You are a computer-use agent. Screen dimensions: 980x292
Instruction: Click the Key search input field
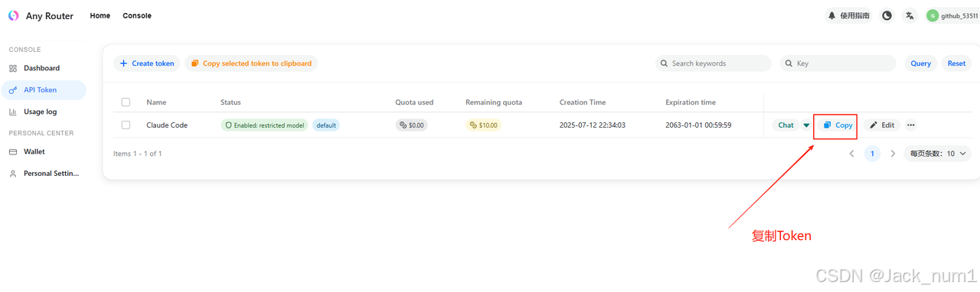click(838, 63)
